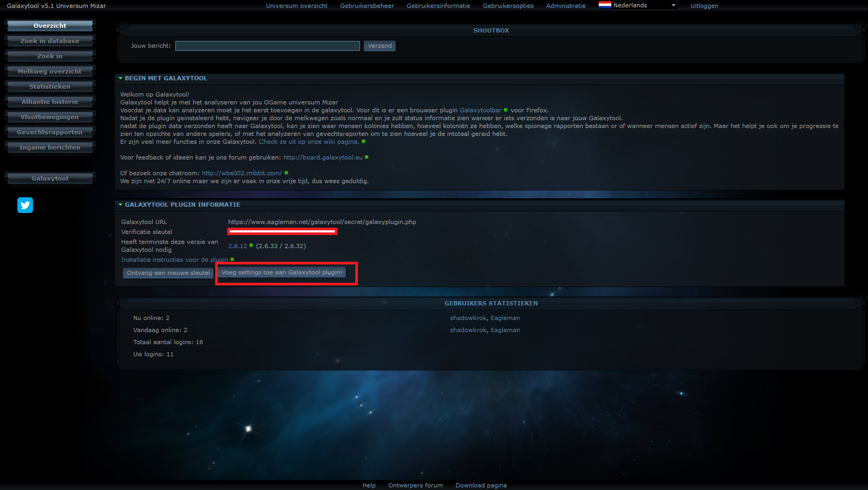Click Gebruikers Statistieken header
Viewport: 868px width, 490px height.
click(x=491, y=303)
